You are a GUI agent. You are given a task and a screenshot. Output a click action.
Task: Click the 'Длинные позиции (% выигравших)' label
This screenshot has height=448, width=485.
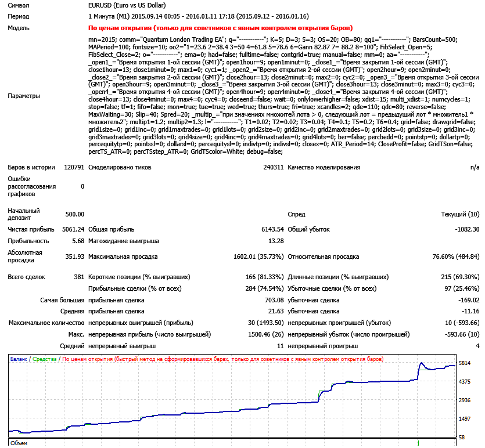(338, 277)
